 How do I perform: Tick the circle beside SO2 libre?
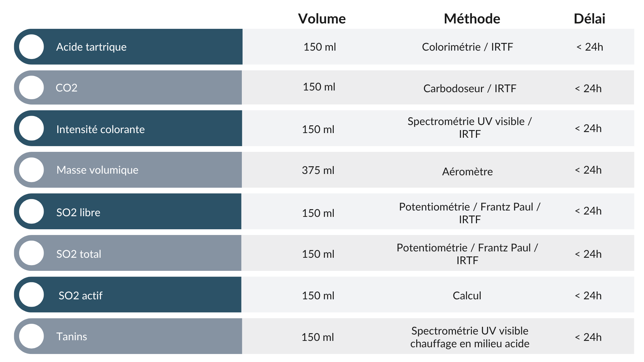(32, 212)
